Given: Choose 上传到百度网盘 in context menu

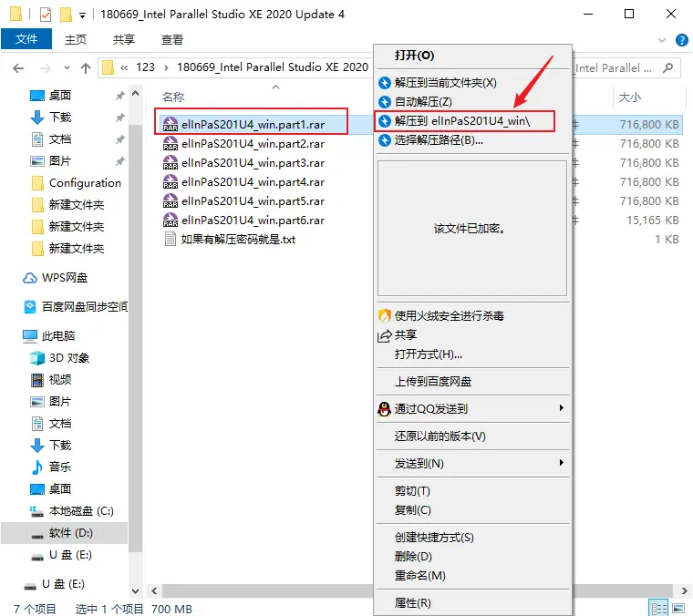Looking at the screenshot, I should 473,382.
